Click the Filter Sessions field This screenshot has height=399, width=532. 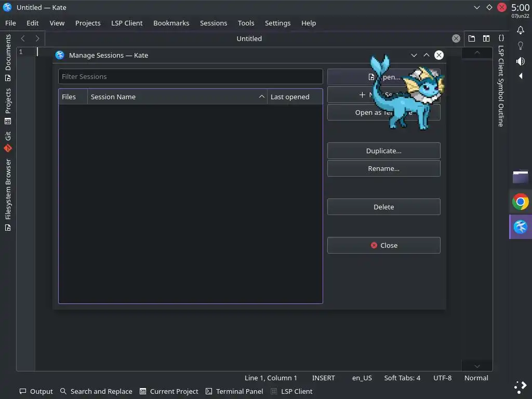pos(190,76)
